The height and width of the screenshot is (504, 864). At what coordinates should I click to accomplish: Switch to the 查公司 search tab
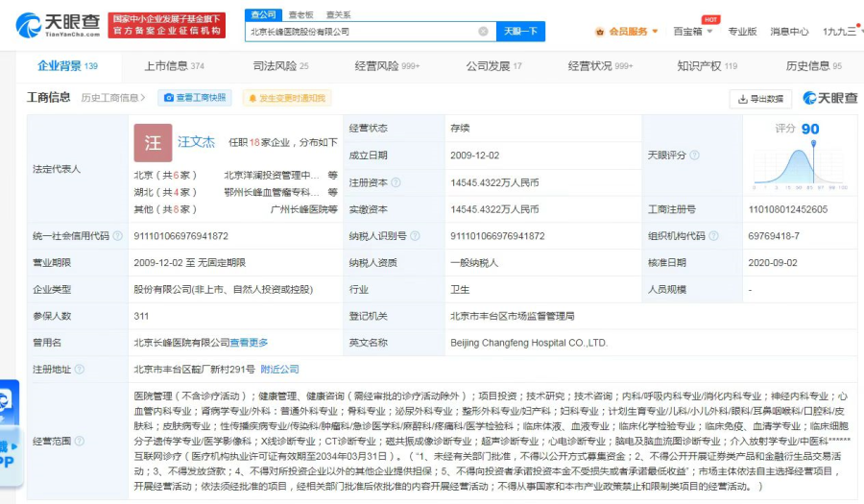pos(263,14)
